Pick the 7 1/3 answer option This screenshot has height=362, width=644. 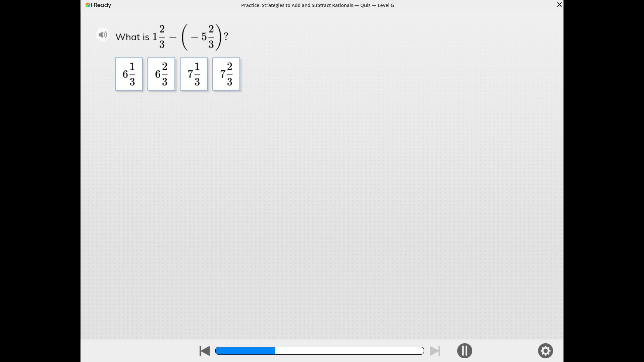[194, 74]
